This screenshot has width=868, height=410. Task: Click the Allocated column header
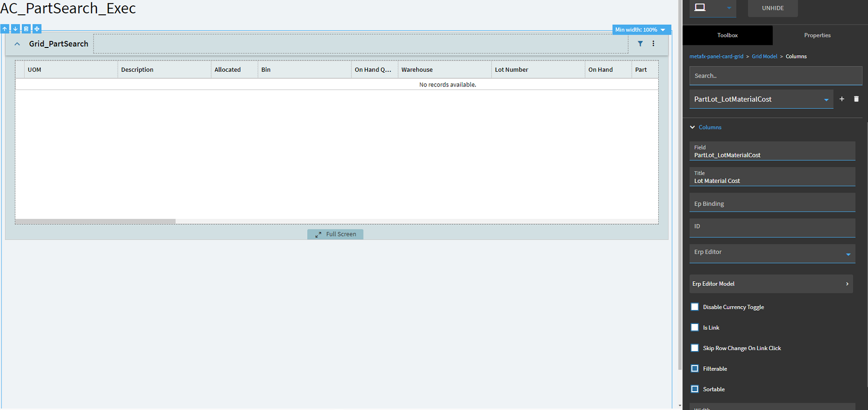(235, 70)
